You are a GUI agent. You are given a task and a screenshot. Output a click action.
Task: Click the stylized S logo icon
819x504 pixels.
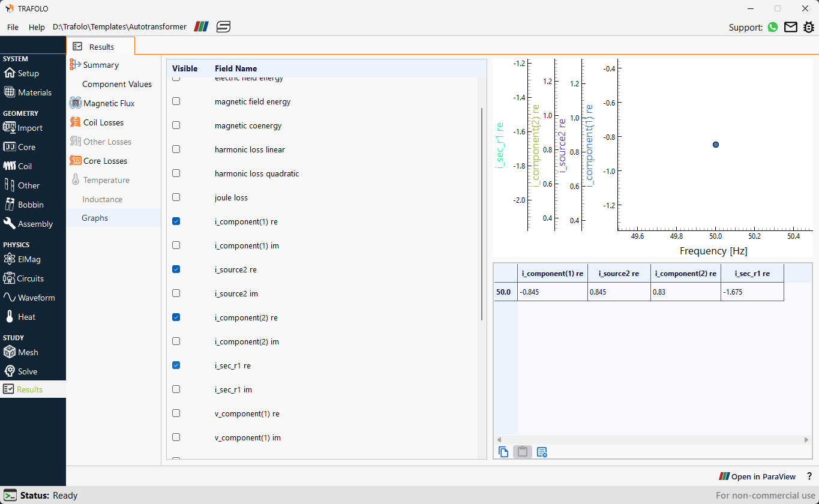224,26
